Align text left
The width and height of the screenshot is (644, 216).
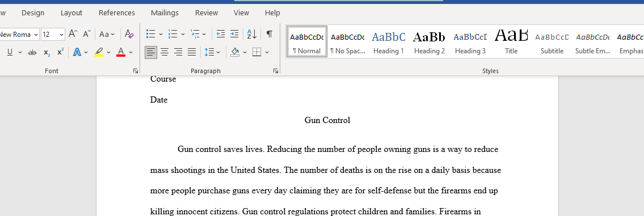pyautogui.click(x=151, y=52)
